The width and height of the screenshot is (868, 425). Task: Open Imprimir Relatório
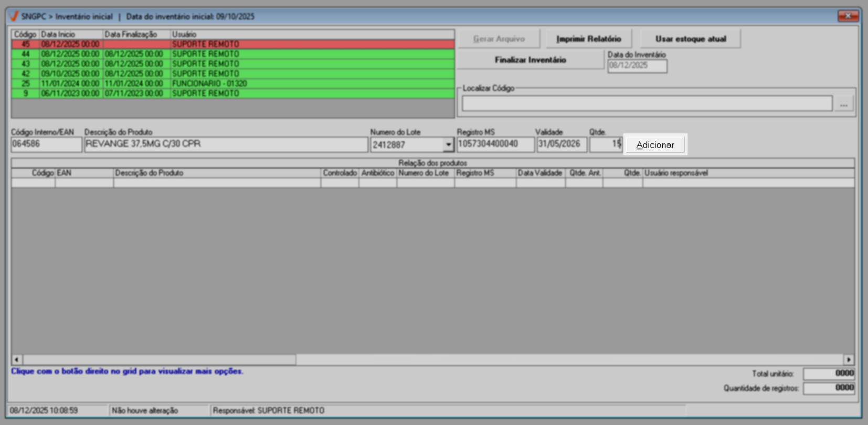point(588,39)
